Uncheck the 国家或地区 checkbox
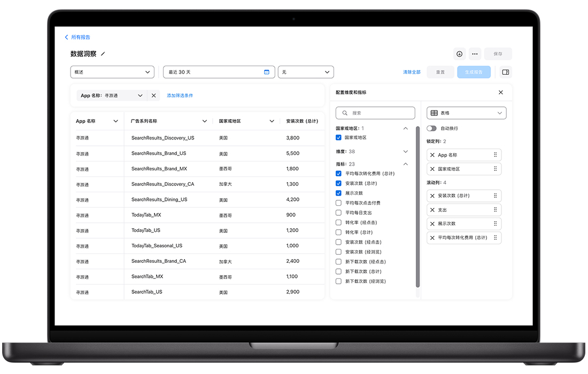Viewport: 588px width, 374px height. point(339,138)
